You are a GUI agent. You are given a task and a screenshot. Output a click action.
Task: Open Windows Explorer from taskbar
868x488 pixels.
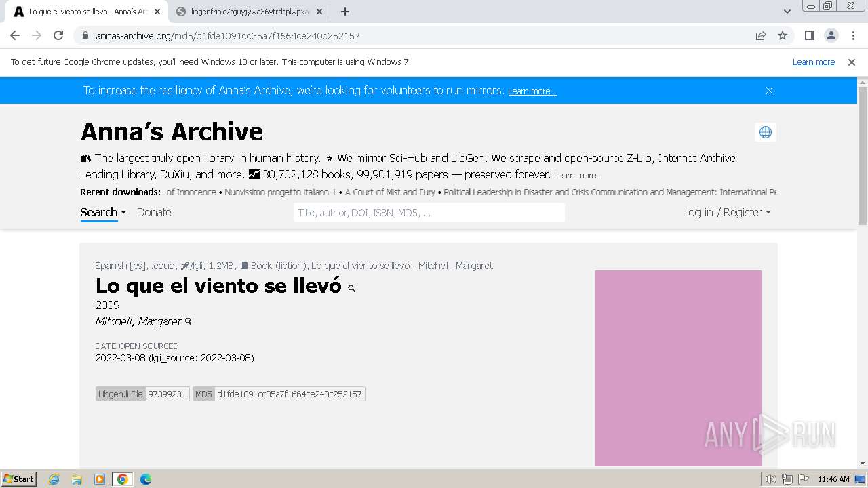pyautogui.click(x=77, y=479)
